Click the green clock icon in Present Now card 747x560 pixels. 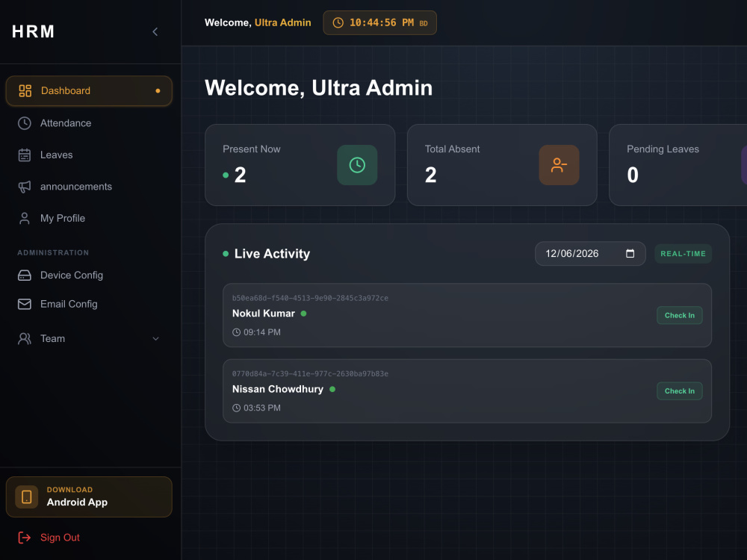coord(357,165)
